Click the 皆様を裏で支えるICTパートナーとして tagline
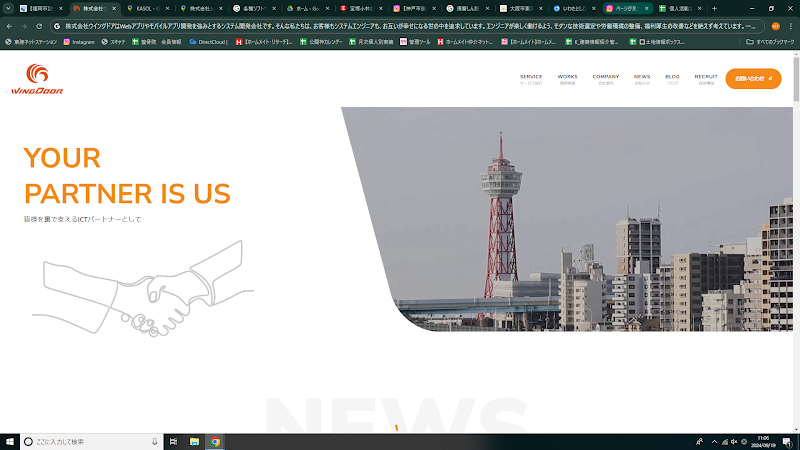The width and height of the screenshot is (800, 450). pyautogui.click(x=82, y=219)
